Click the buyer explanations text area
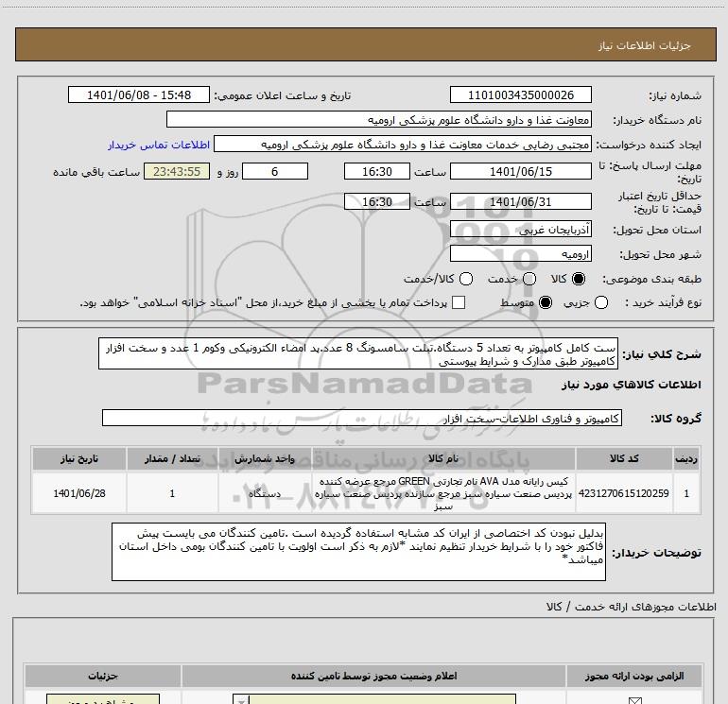The image size is (728, 704). pos(358,551)
